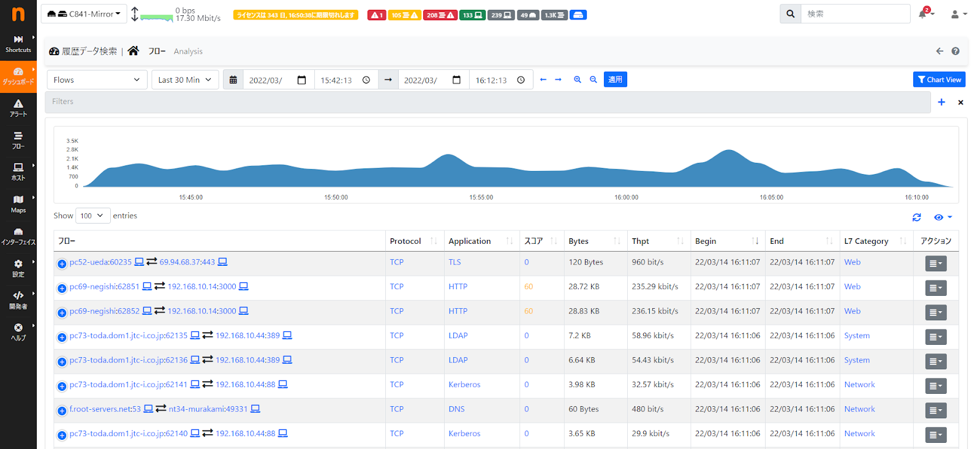Click the zoom in magnifier icon
Screen dimensions: 980x449
click(x=577, y=80)
